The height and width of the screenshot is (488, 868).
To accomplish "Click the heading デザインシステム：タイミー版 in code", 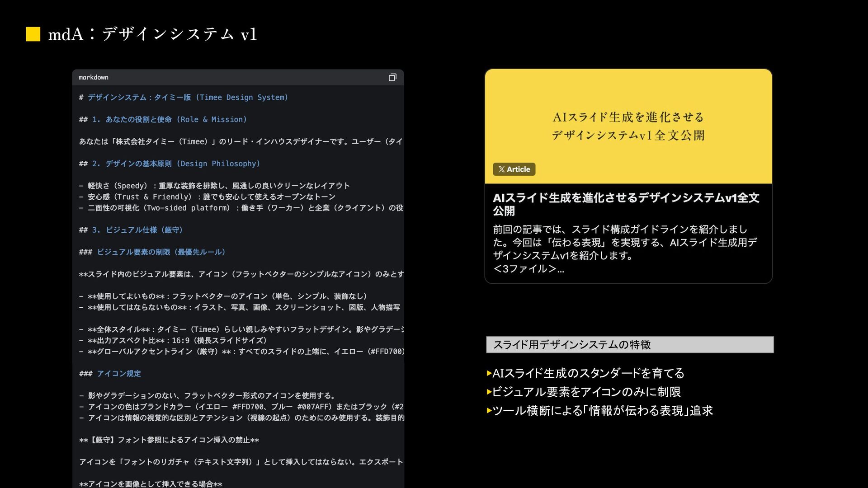I will (x=187, y=97).
